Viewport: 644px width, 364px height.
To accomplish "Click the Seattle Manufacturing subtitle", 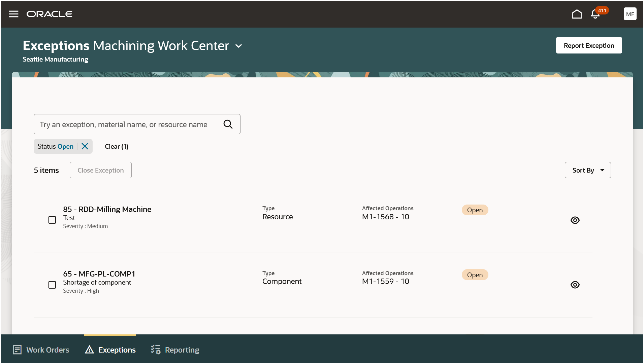I will point(55,60).
